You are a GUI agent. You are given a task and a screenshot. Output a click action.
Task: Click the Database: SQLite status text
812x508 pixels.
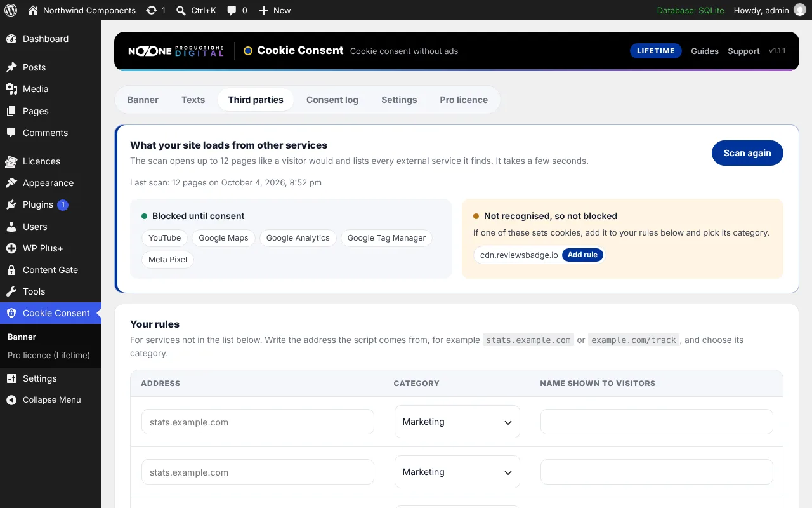tap(690, 10)
